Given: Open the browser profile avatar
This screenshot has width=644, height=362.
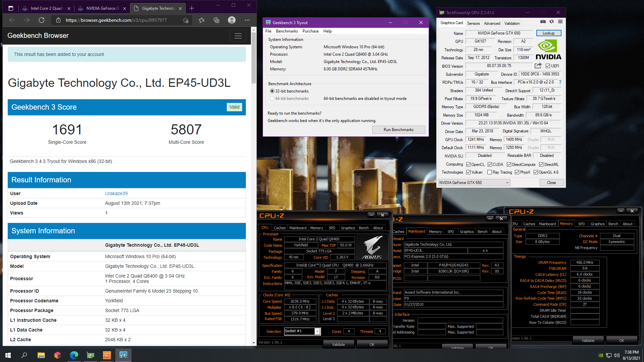Looking at the screenshot, I should click(232, 20).
